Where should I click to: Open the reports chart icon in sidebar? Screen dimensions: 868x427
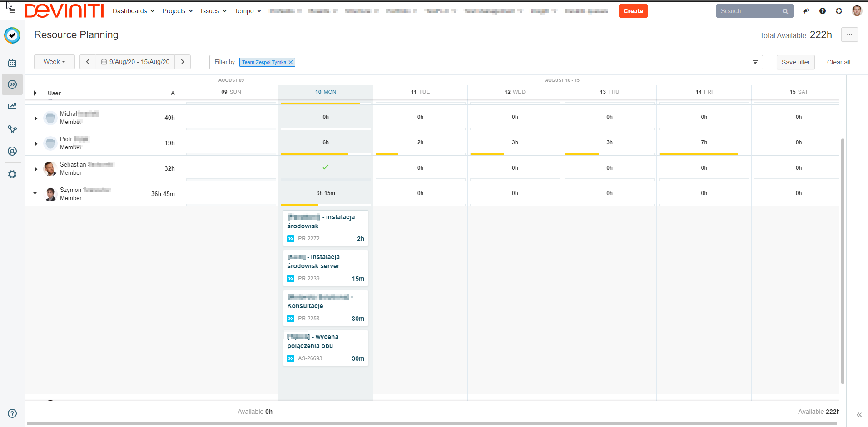(x=12, y=106)
